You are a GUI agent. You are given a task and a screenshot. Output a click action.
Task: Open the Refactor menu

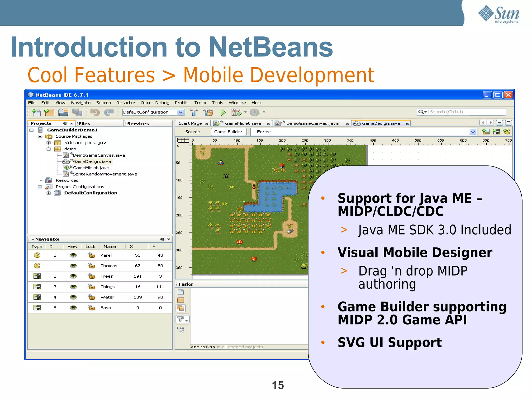tap(126, 103)
